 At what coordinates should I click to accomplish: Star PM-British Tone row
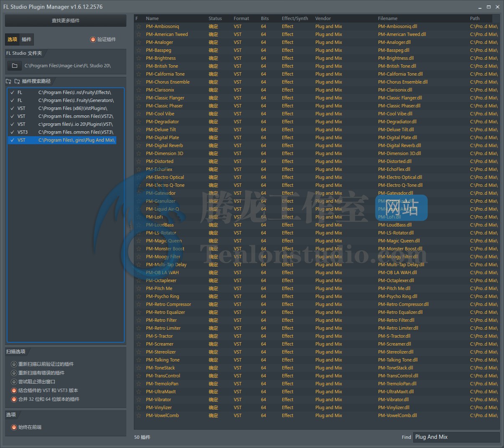pyautogui.click(x=138, y=66)
